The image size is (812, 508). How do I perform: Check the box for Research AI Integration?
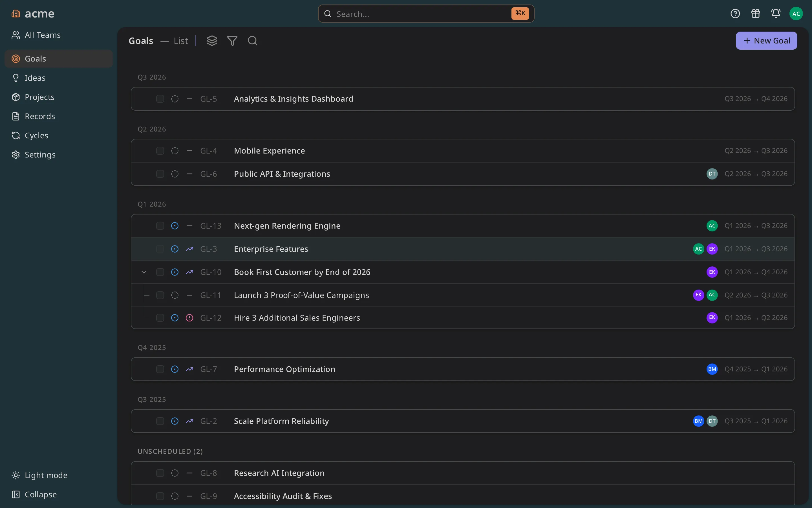160,473
